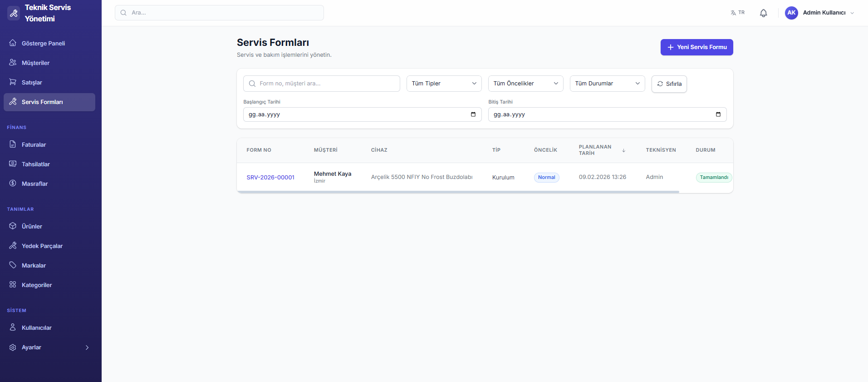
Task: Click search magnifier icon in top bar
Action: (123, 13)
